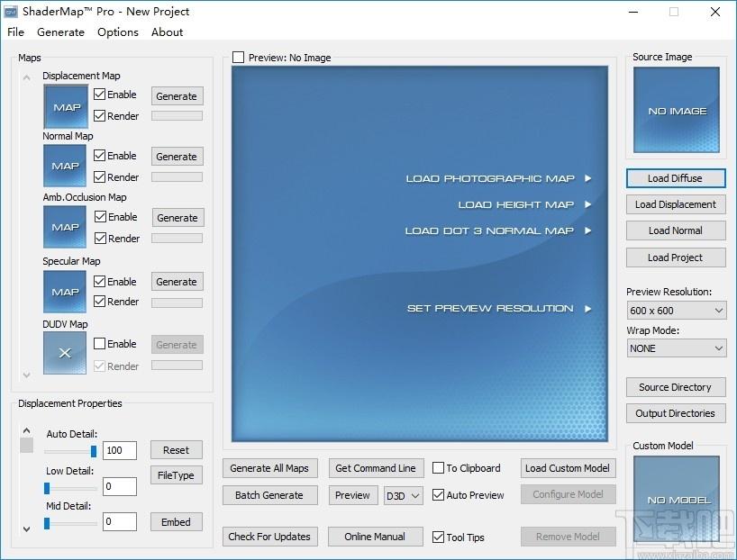Click the LOAD PHOTOGRAPHIC MAP link
Screen dimensions: 737x560
pos(490,178)
